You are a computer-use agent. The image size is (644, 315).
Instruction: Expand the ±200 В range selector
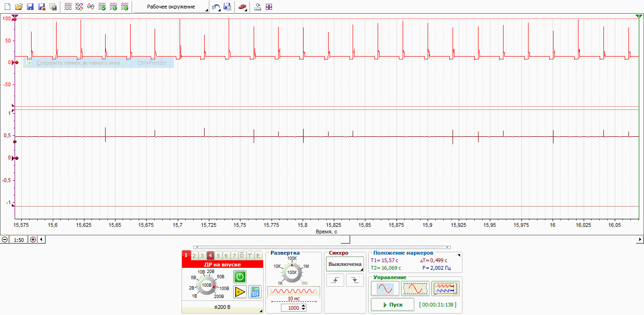tap(222, 307)
